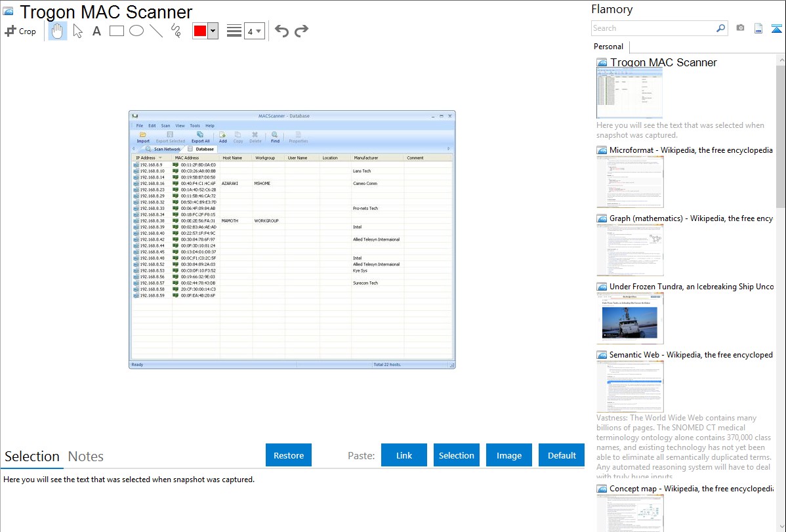Click the magnifier search icon
This screenshot has height=532, width=786.
point(720,28)
